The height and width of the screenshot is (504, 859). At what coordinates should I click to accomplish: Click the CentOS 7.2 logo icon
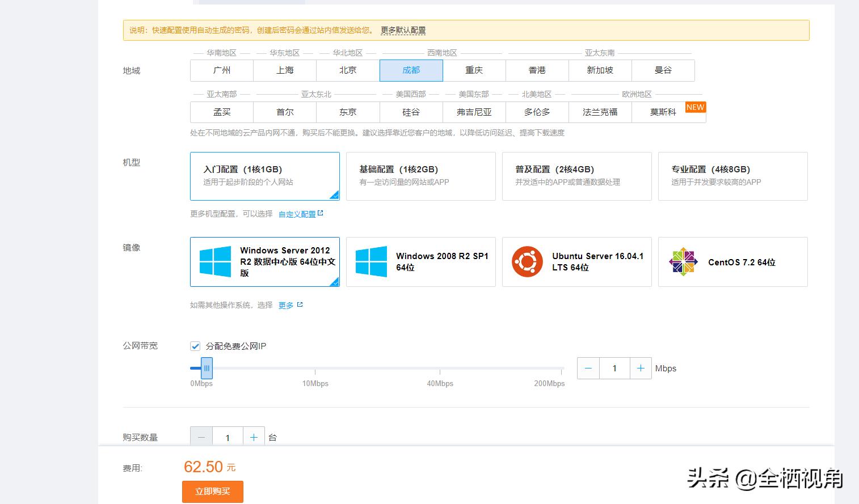683,262
